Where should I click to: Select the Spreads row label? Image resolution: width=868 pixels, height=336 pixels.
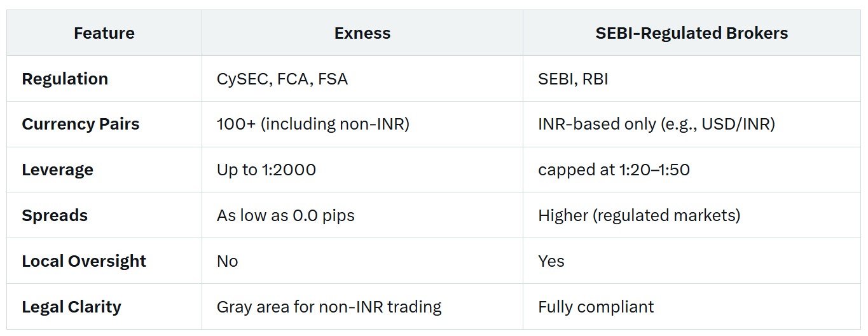pyautogui.click(x=55, y=215)
